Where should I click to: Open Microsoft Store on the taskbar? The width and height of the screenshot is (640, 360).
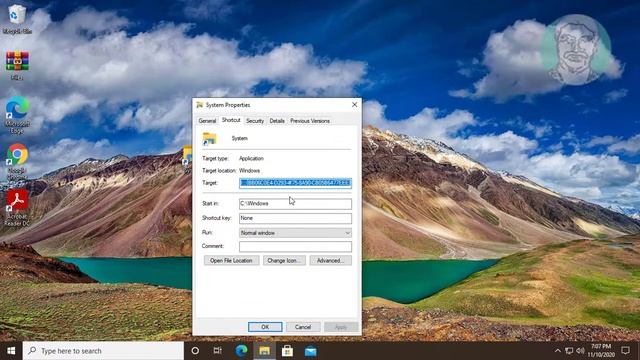pyautogui.click(x=287, y=351)
